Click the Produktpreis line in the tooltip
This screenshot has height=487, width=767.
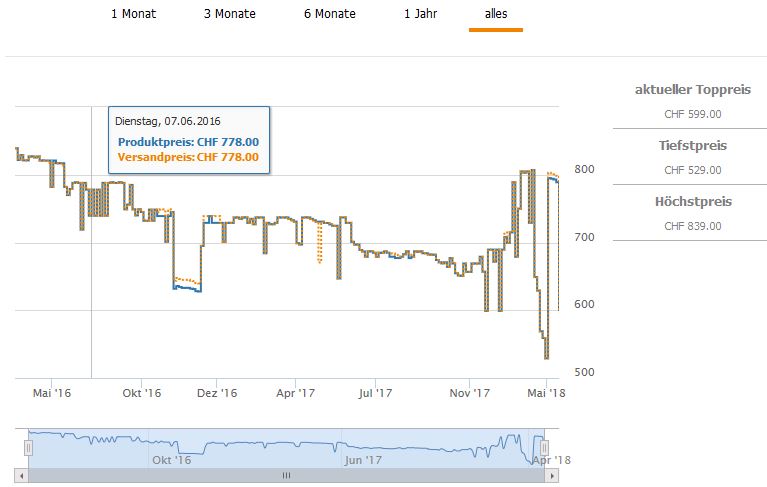tap(188, 142)
